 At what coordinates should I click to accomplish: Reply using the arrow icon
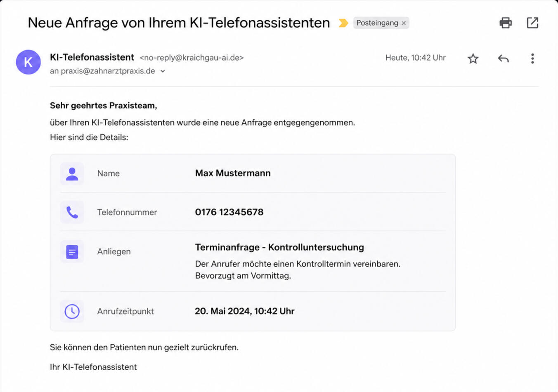coord(503,59)
